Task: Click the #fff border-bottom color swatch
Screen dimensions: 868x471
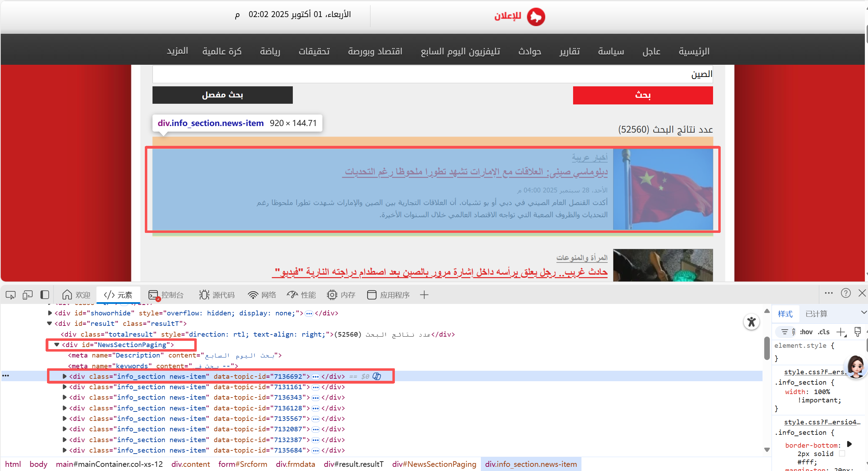Action: point(842,454)
